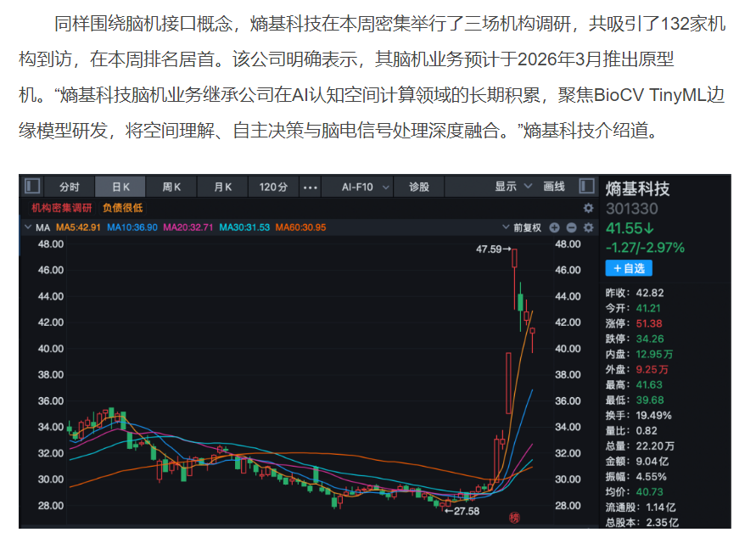Click the red 榜 marker on chart

(513, 518)
